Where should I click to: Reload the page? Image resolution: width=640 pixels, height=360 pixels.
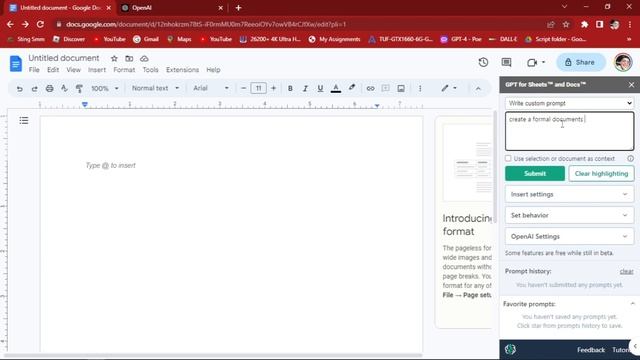coord(40,24)
